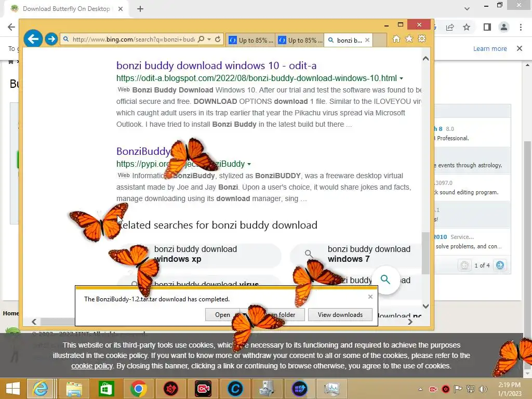Viewport: 532px width, 399px height.
Task: Open new tab in Chrome
Action: (140, 9)
